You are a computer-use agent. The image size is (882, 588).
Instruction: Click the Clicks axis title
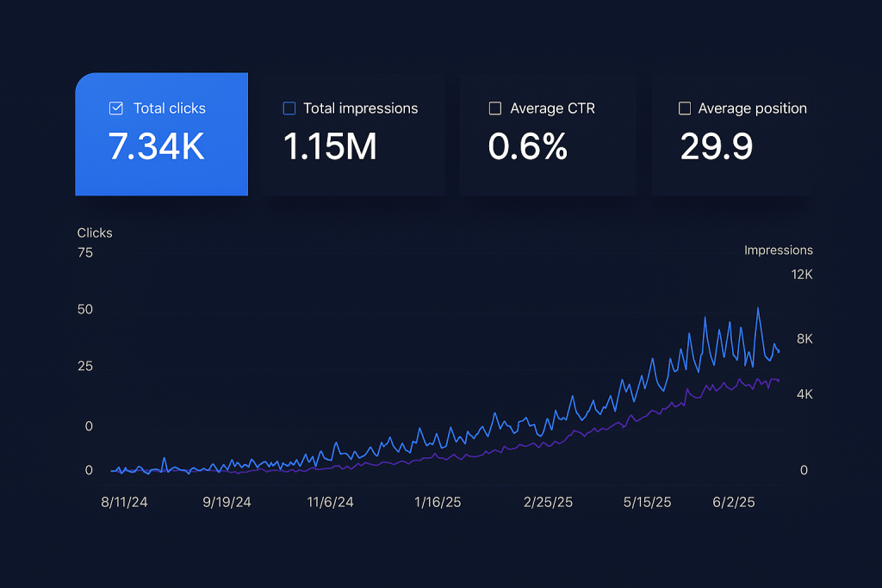point(95,232)
